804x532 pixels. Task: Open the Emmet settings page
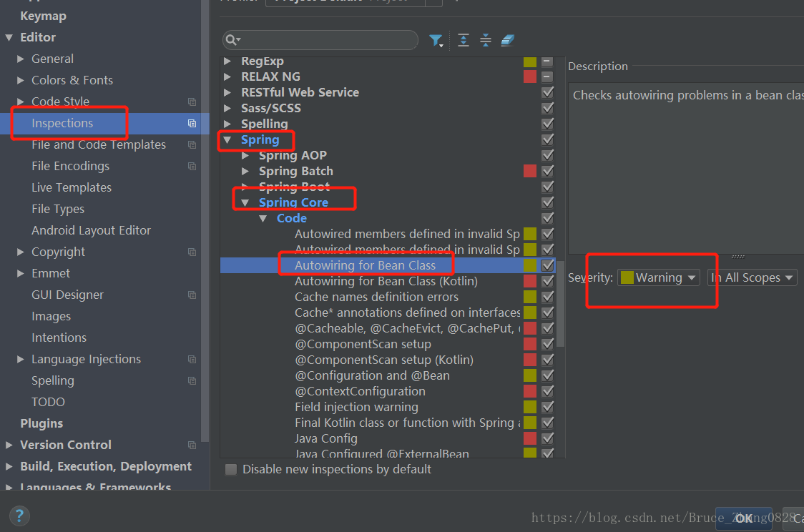coord(51,273)
